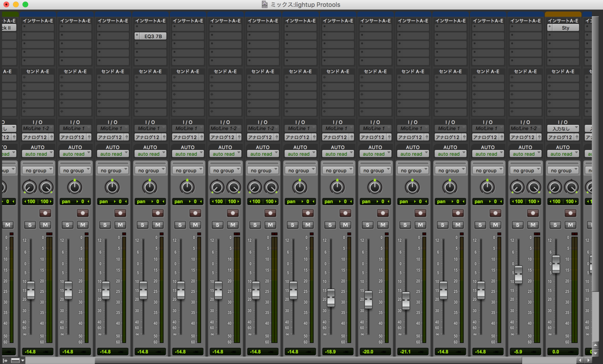Open the Sty insert plug-in
Viewport: 603px width, 364px height.
point(566,28)
